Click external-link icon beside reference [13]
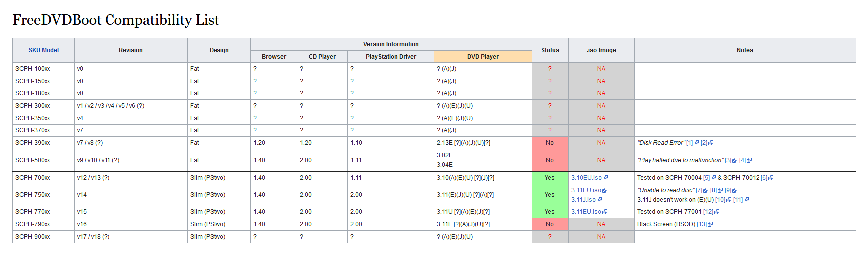 pyautogui.click(x=710, y=224)
